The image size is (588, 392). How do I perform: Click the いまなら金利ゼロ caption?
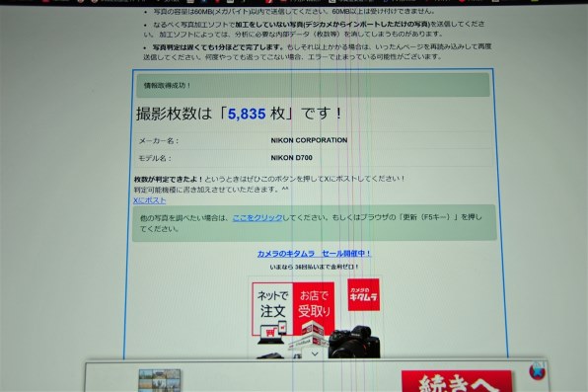(314, 267)
